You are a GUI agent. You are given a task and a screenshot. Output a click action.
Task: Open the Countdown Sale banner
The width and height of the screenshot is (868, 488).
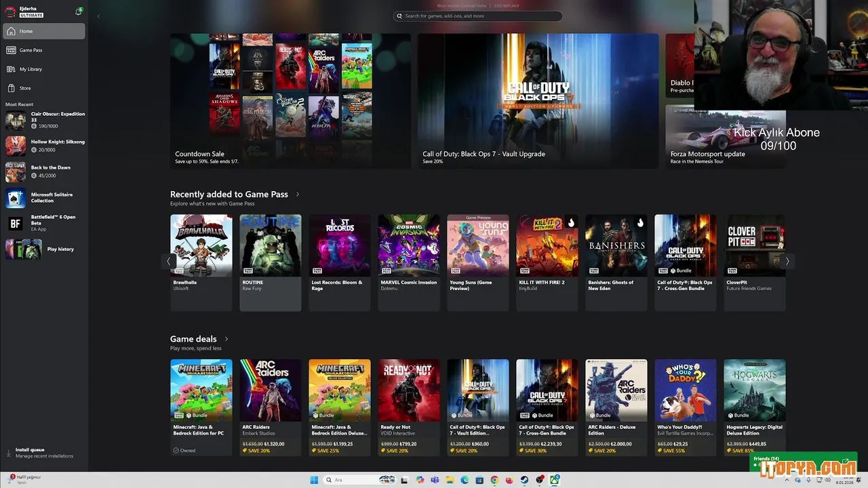pyautogui.click(x=290, y=101)
